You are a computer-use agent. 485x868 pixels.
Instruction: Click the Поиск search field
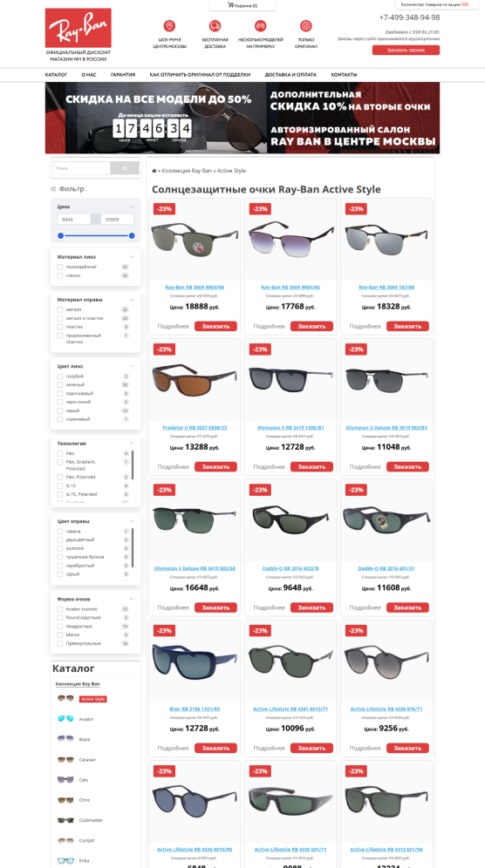click(81, 168)
